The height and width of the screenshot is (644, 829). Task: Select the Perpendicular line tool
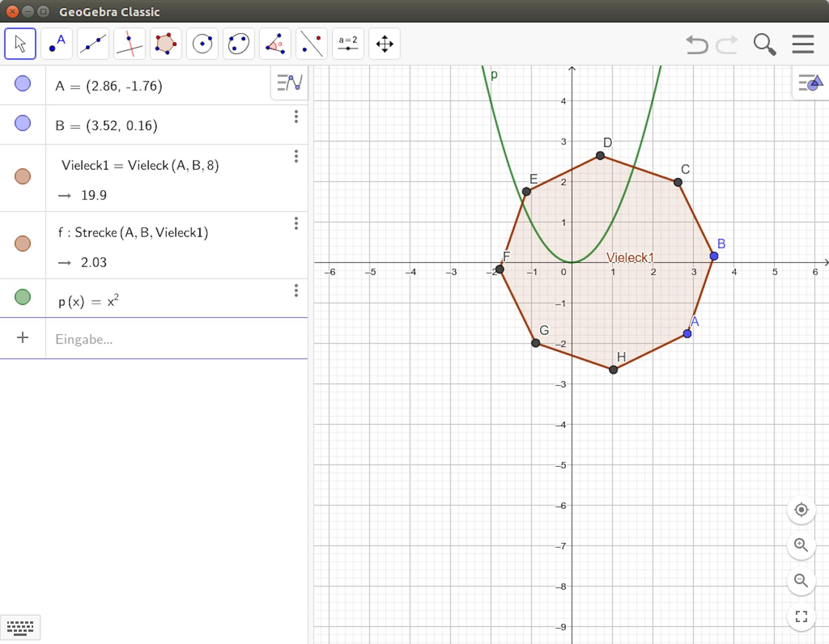pos(130,44)
